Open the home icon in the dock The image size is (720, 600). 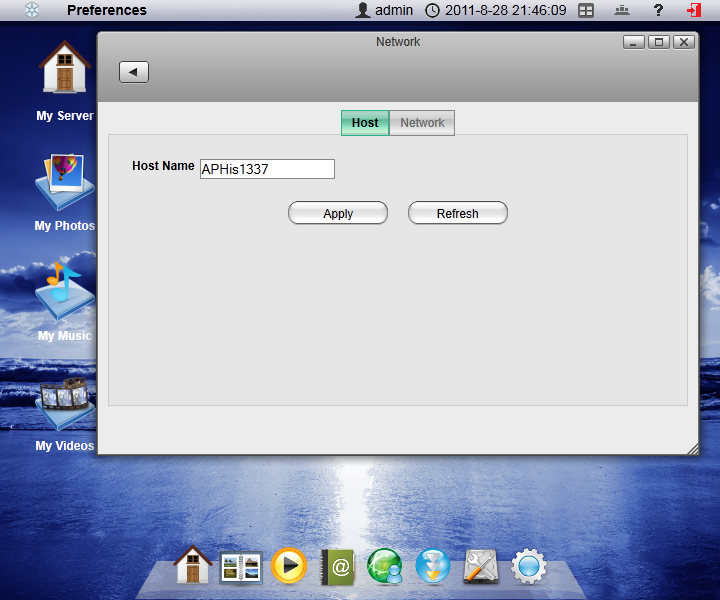pyautogui.click(x=193, y=566)
